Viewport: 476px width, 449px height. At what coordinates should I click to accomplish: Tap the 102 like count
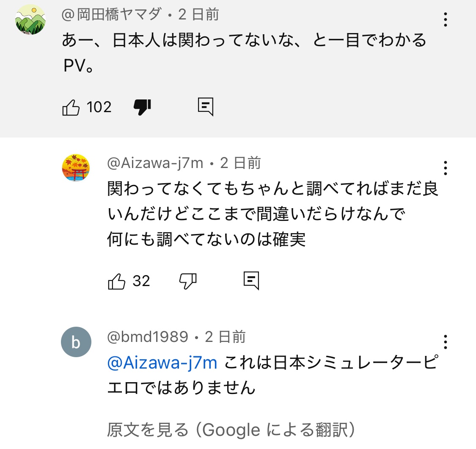(x=99, y=107)
